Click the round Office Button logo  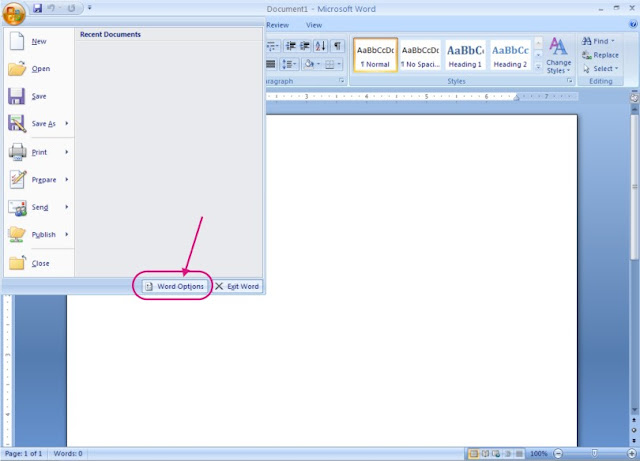pos(13,13)
